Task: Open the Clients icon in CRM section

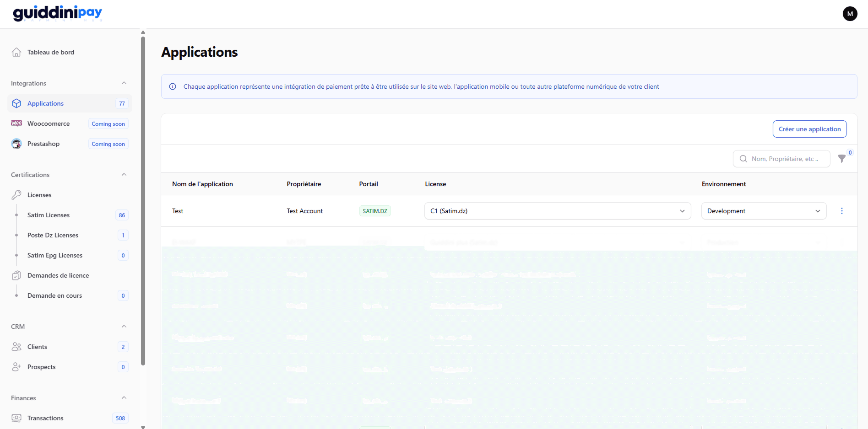Action: [16, 346]
